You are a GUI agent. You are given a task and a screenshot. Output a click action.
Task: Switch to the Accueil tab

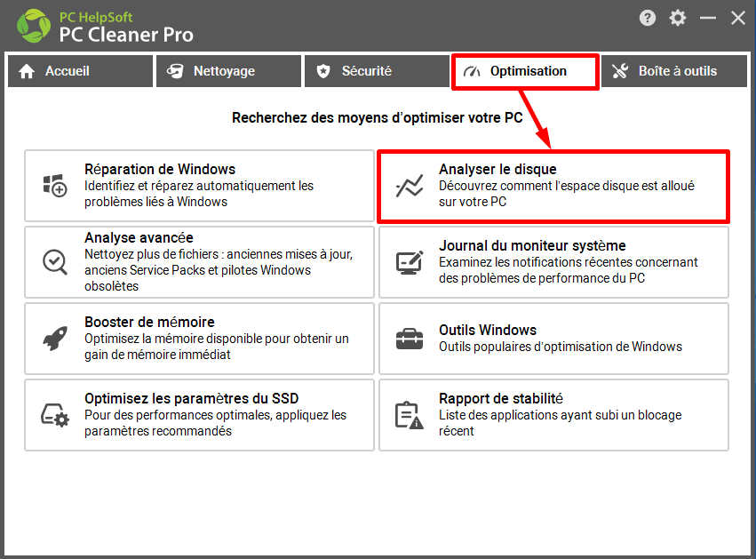pyautogui.click(x=80, y=71)
